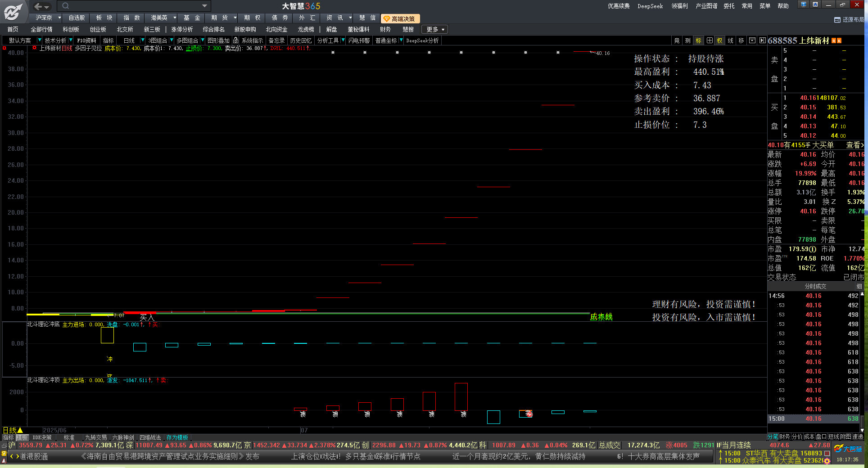Screen dimensions: 868x468
Task: Open the 高端决策 diamond button
Action: pos(400,19)
